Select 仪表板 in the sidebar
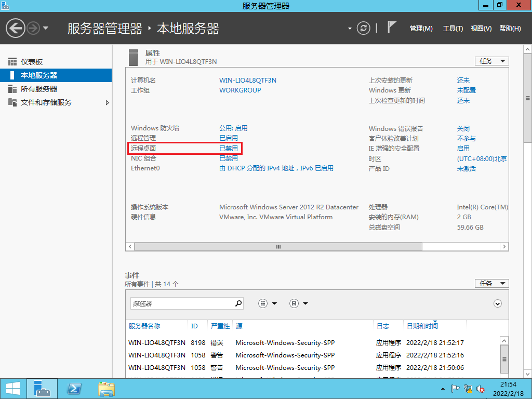This screenshot has height=399, width=532. 56,62
